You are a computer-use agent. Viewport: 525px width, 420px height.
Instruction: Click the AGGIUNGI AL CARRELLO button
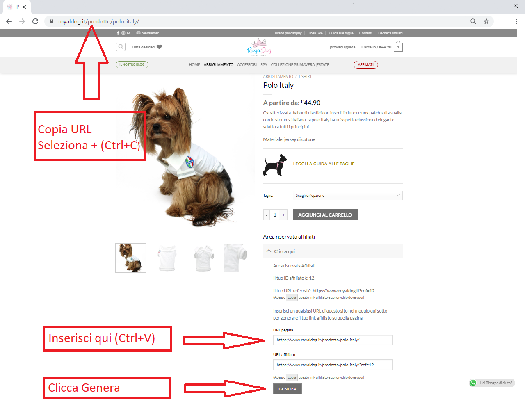(x=325, y=215)
